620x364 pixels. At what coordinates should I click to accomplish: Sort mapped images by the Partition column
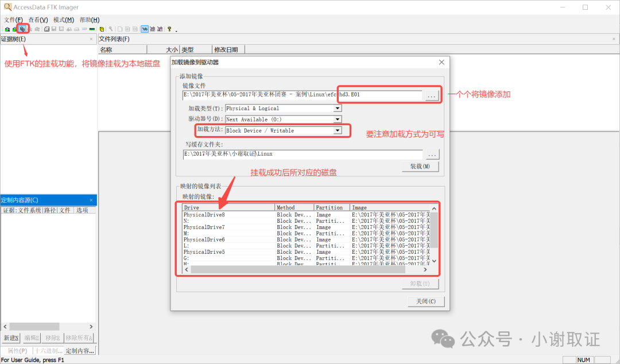[x=332, y=207]
